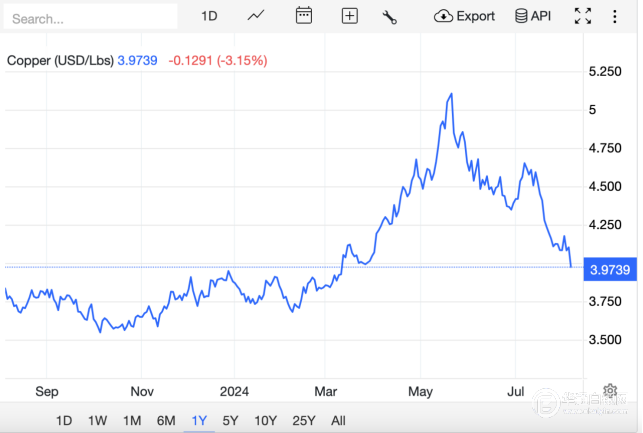Open the API database option
The image size is (643, 433).
tap(532, 16)
